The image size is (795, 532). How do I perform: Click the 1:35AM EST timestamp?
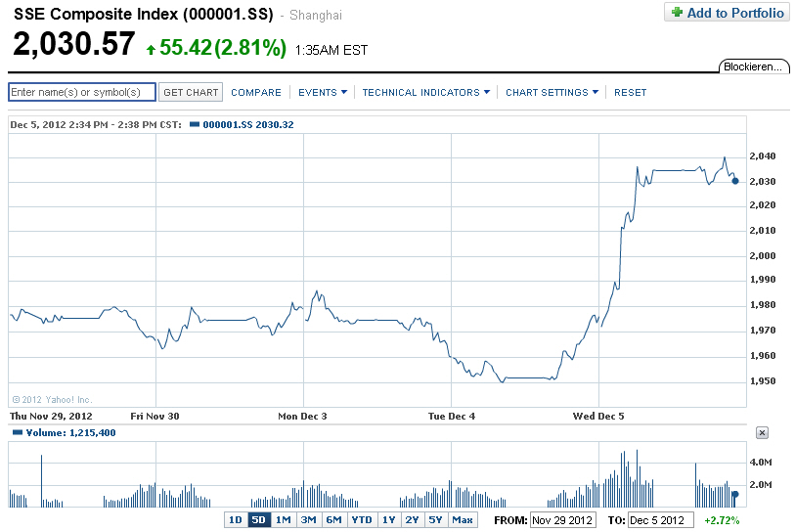pos(331,50)
